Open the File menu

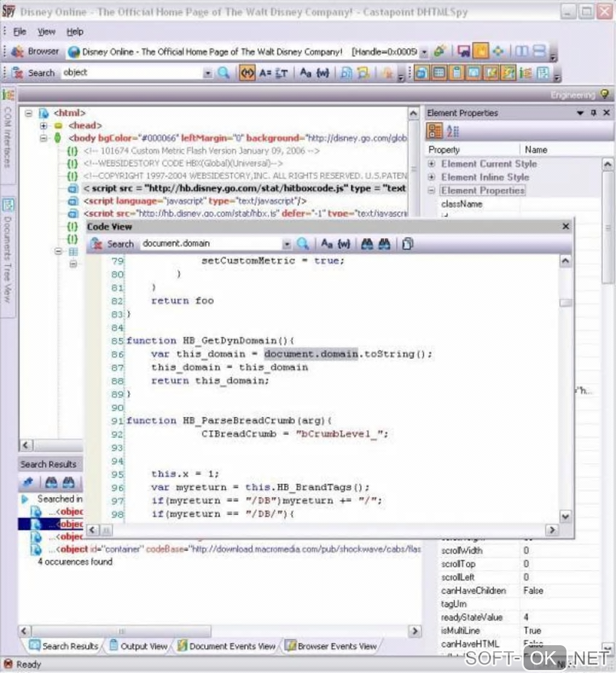point(20,31)
